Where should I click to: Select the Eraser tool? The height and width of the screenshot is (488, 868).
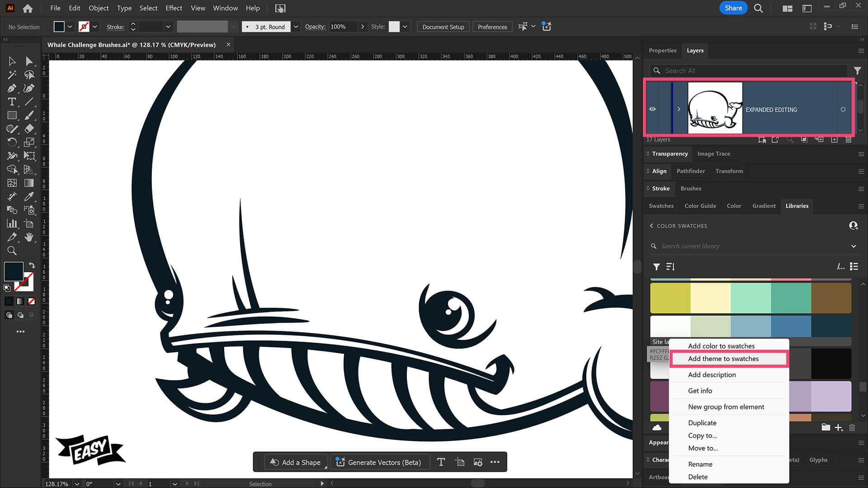[29, 129]
